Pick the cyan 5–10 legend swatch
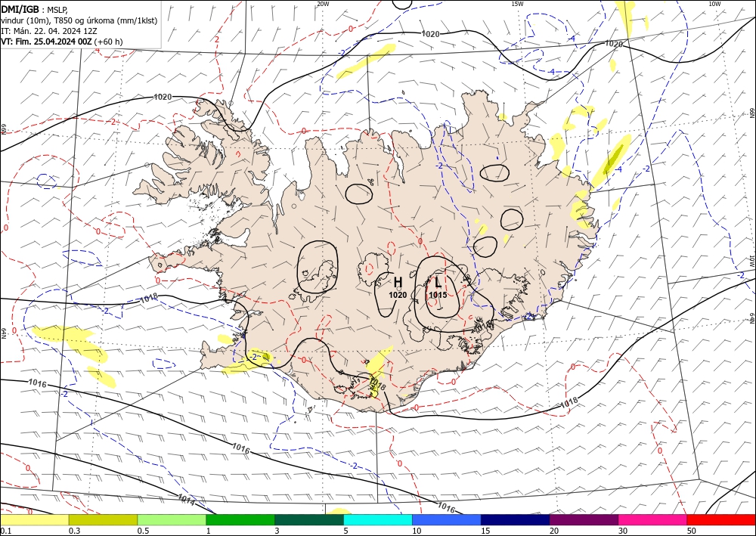The height and width of the screenshot is (536, 756). click(x=378, y=519)
